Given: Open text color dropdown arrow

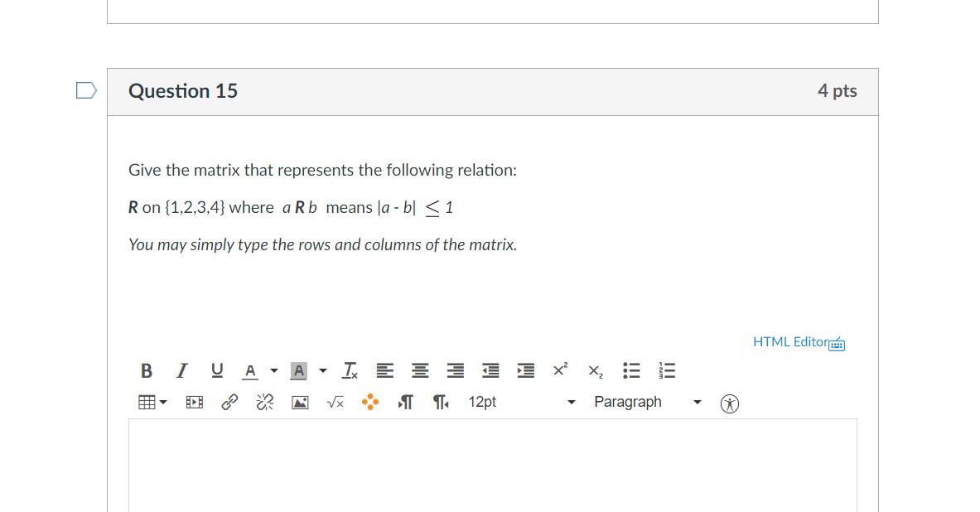Looking at the screenshot, I should [x=273, y=370].
